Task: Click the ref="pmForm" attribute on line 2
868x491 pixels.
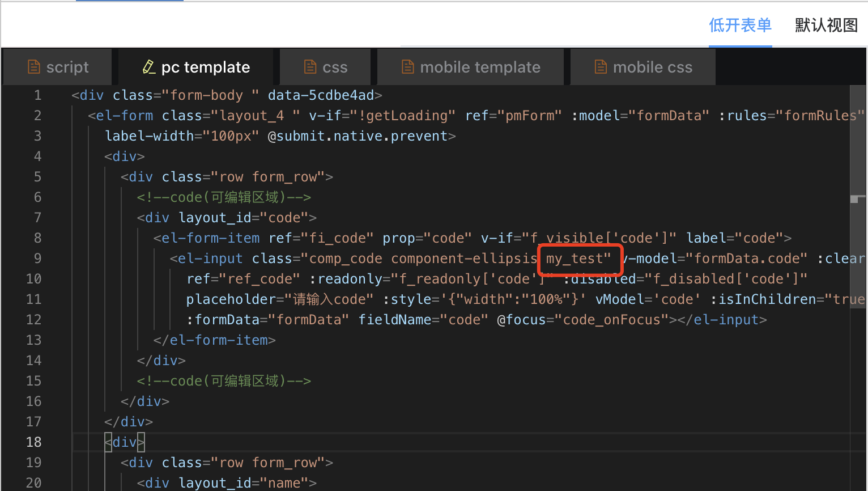Action: 513,116
